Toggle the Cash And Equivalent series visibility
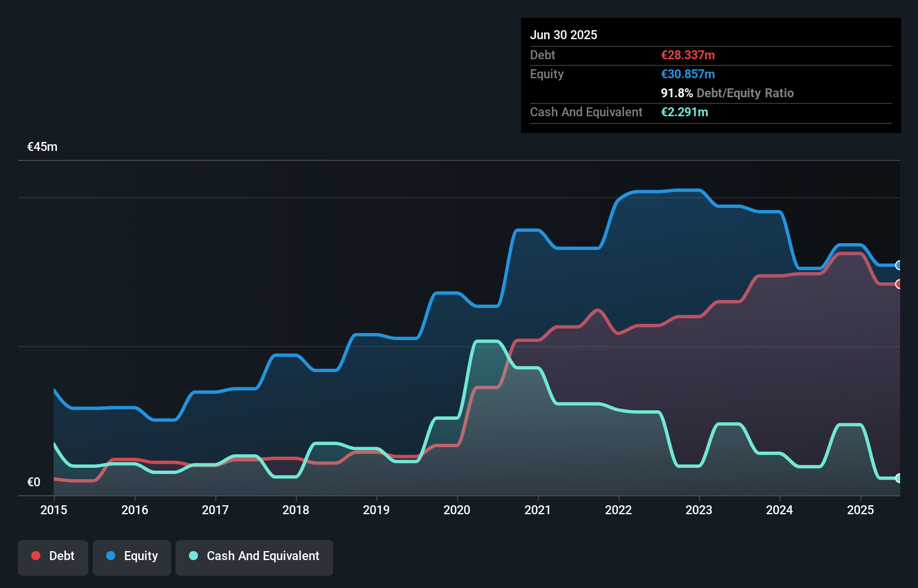The image size is (918, 588). [x=254, y=556]
